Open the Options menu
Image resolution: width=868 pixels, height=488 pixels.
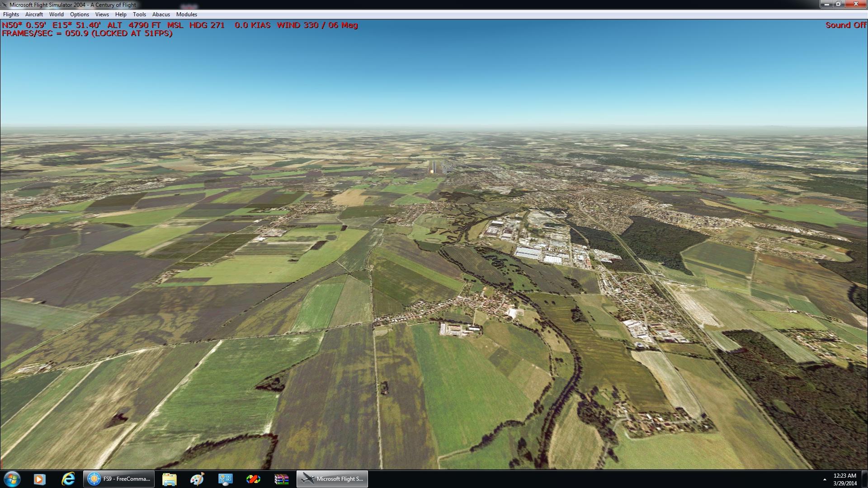(80, 14)
